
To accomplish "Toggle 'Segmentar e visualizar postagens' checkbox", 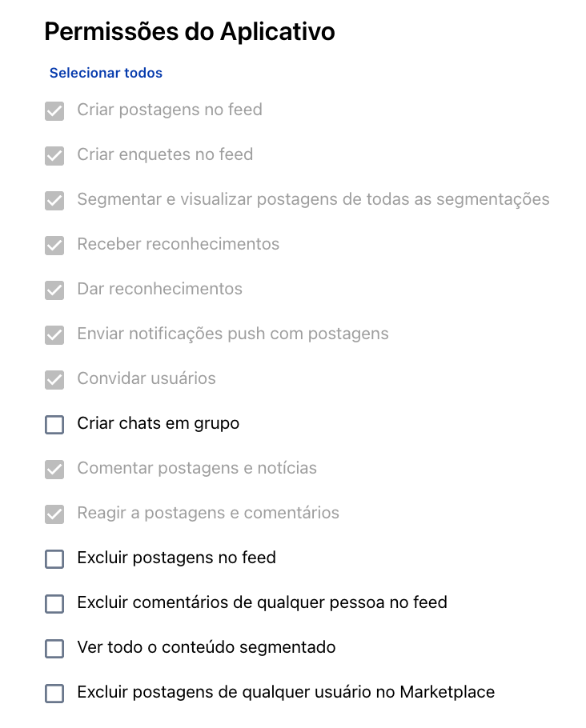I will point(54,201).
